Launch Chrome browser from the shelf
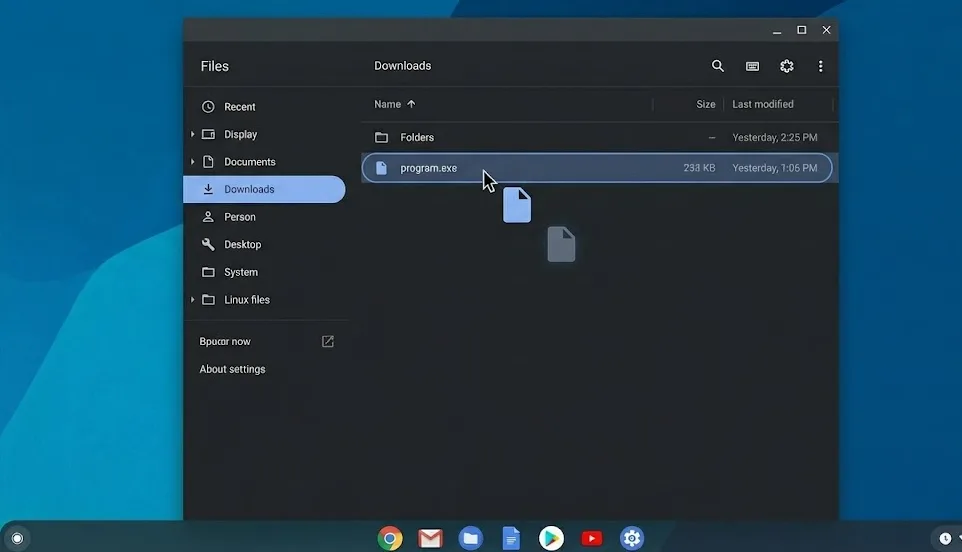This screenshot has height=552, width=962. (x=390, y=539)
